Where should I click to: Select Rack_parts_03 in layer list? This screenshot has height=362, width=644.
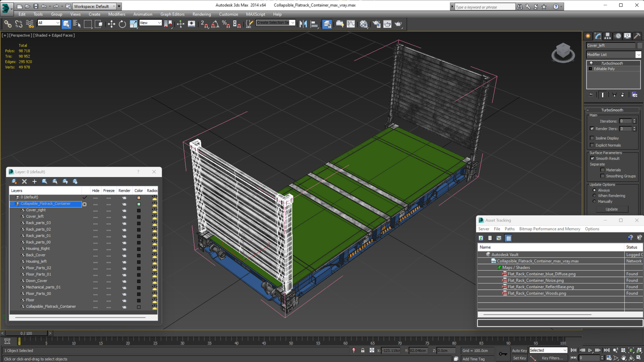pos(38,223)
